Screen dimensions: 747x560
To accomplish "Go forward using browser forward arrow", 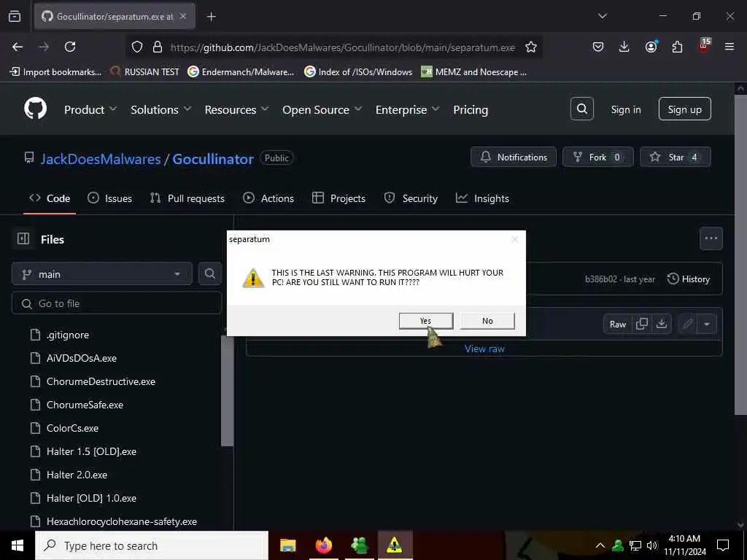I will point(44,47).
